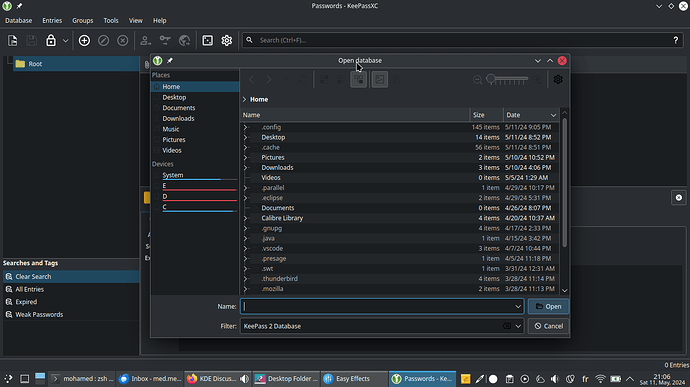
Task: Click the search help question mark icon
Action: point(675,40)
